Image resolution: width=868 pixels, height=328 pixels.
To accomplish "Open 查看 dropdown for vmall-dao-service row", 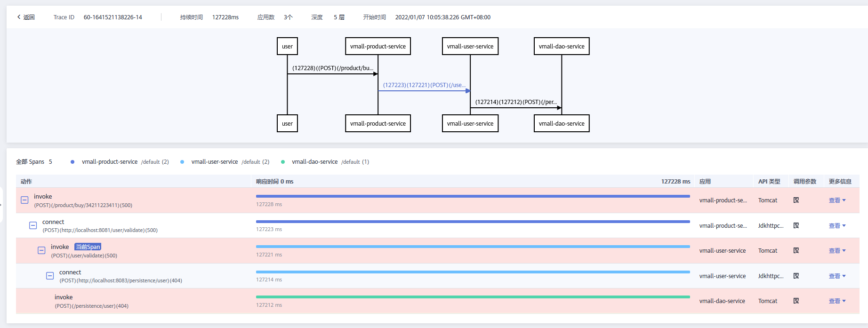I will coord(837,301).
